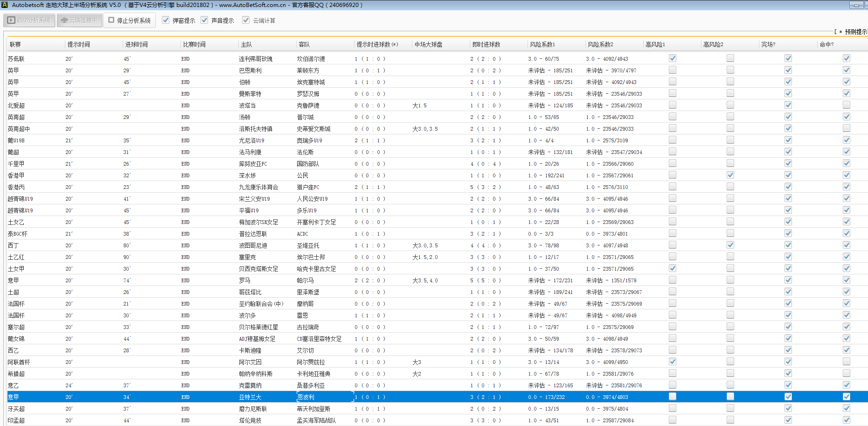Uncheck 高风险1 in the 阿联酋杯 row
868x426 pixels.
point(672,362)
